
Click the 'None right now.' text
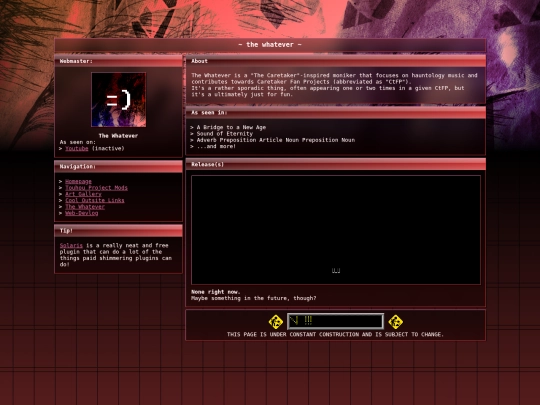click(216, 292)
